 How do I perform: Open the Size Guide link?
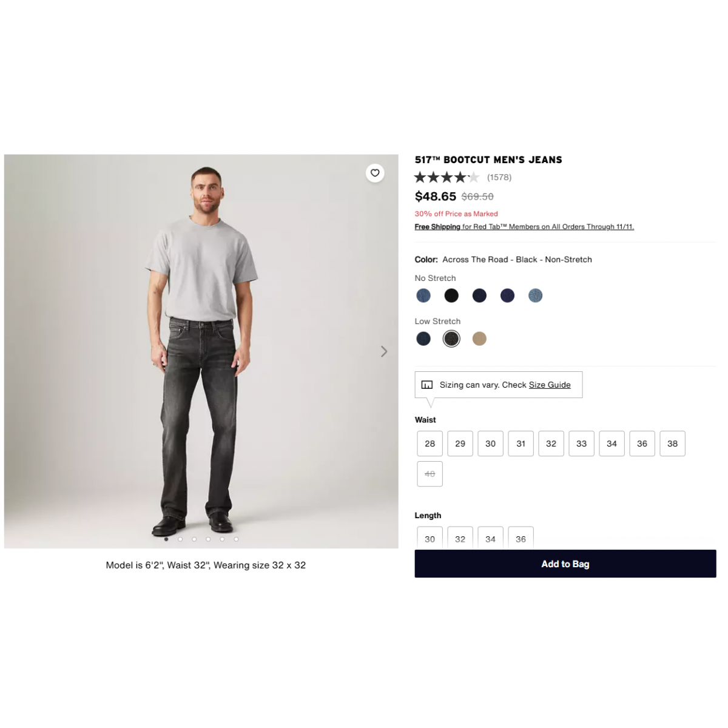(550, 385)
